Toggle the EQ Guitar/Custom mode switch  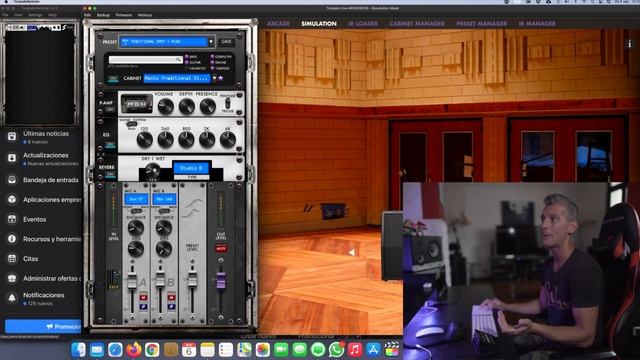(131, 124)
